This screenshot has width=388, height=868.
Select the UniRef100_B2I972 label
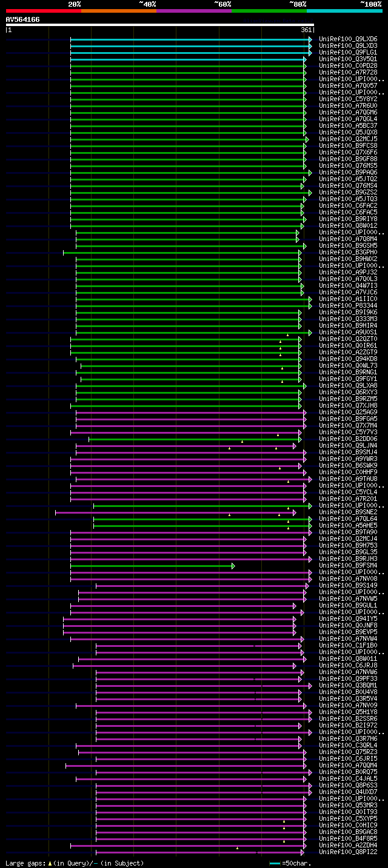click(348, 726)
